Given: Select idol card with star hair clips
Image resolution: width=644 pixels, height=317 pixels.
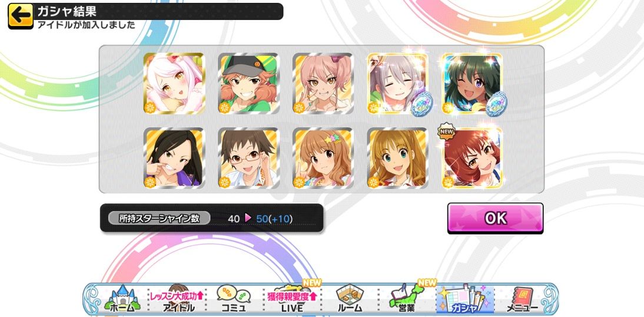Looking at the screenshot, I should 323,158.
